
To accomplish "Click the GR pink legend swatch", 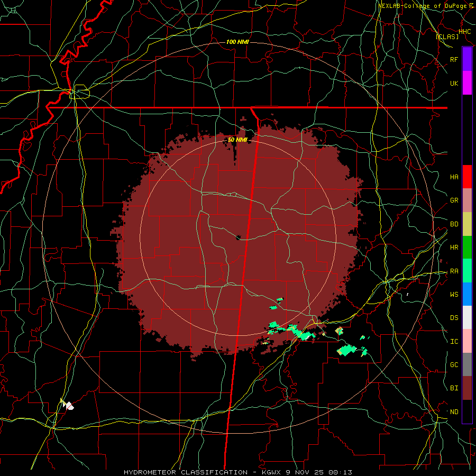I will pos(467,200).
